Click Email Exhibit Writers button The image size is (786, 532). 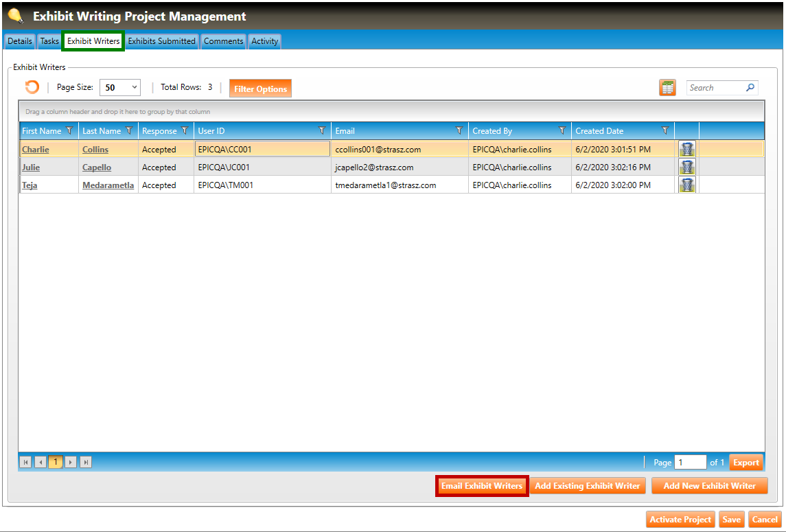tap(482, 486)
